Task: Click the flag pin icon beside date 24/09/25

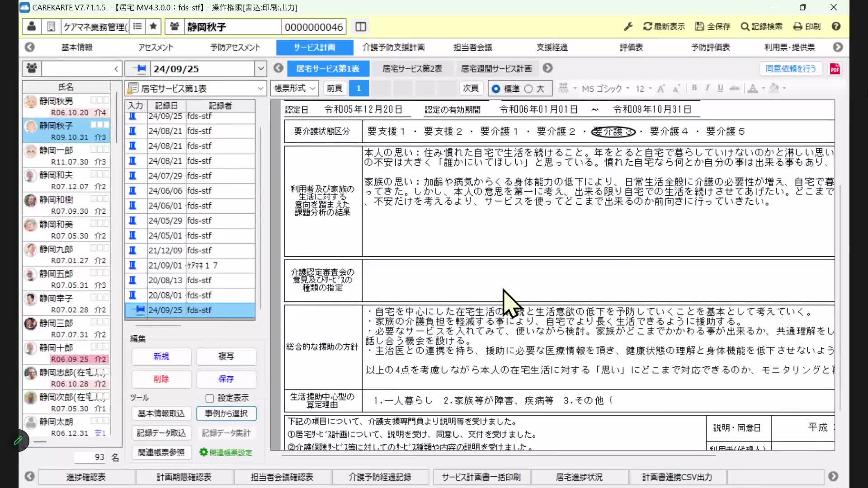Action: (x=139, y=69)
